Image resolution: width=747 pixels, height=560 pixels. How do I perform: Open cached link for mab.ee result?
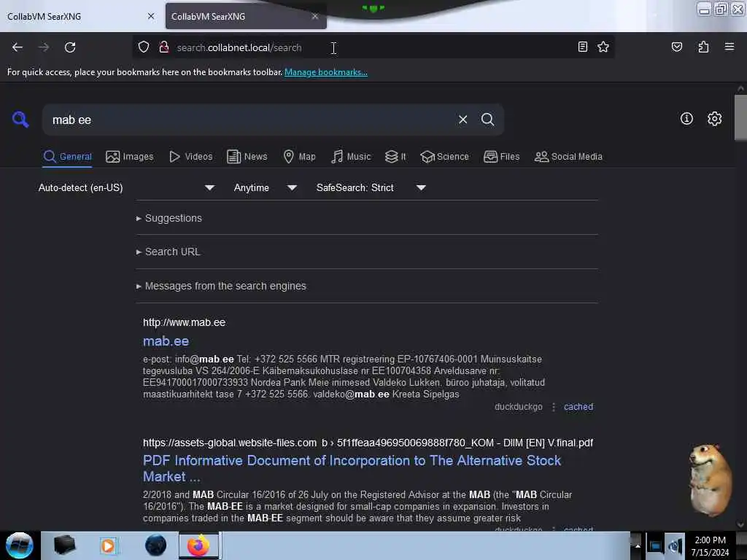click(x=578, y=407)
